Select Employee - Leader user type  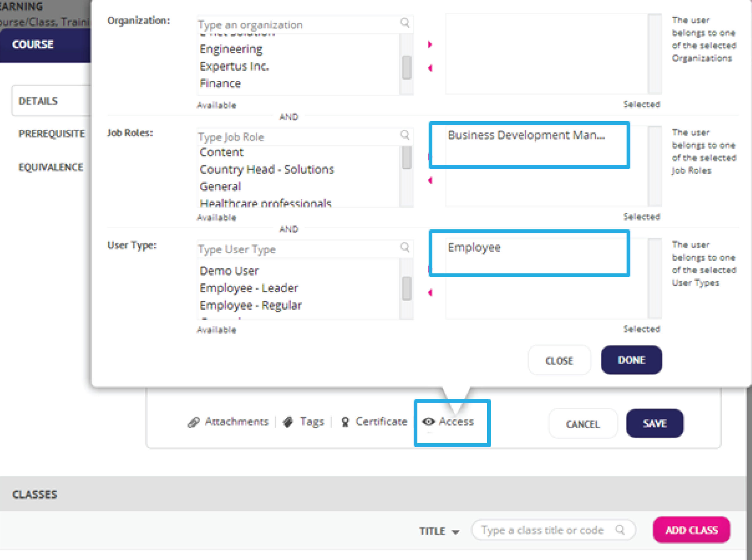point(249,288)
